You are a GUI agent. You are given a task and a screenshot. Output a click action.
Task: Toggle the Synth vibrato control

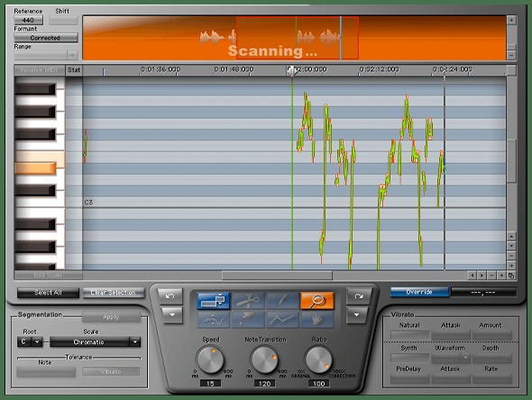[409, 358]
